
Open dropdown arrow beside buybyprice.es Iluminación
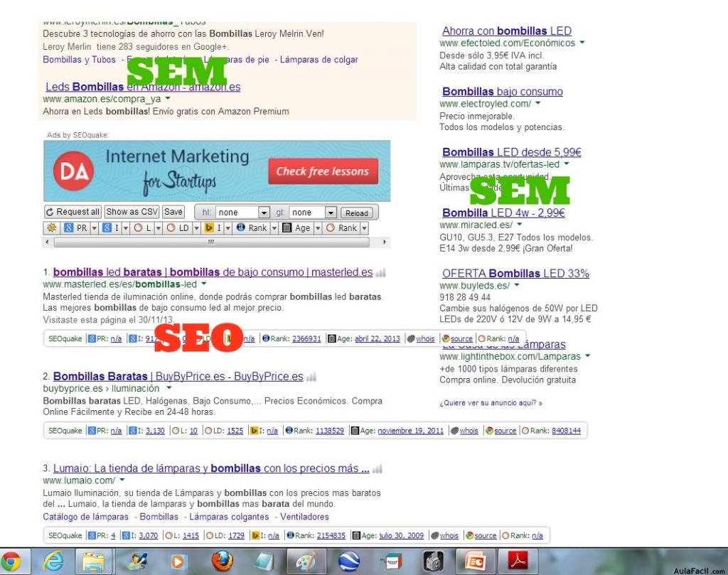(x=169, y=387)
